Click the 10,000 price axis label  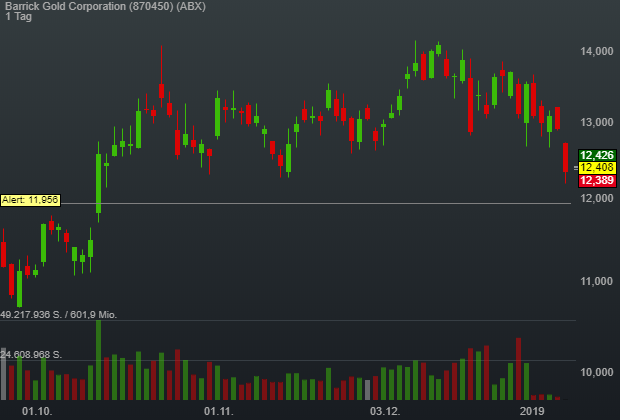coord(597,372)
